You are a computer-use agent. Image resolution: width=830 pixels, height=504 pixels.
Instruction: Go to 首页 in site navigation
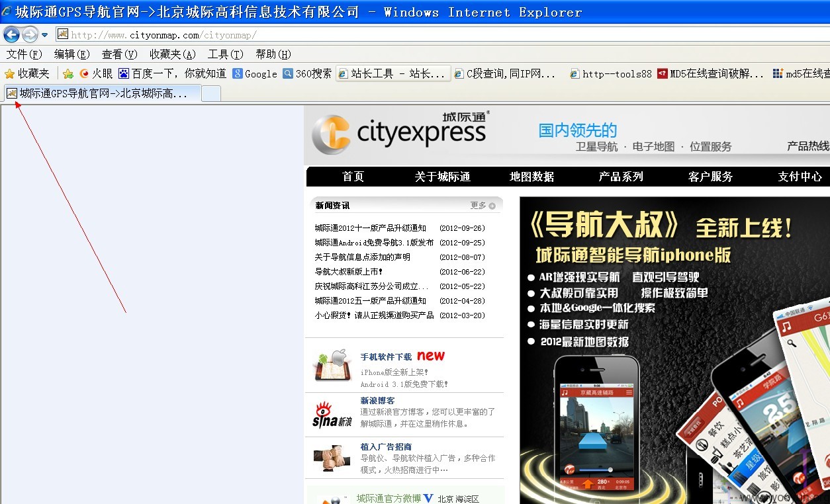point(353,177)
